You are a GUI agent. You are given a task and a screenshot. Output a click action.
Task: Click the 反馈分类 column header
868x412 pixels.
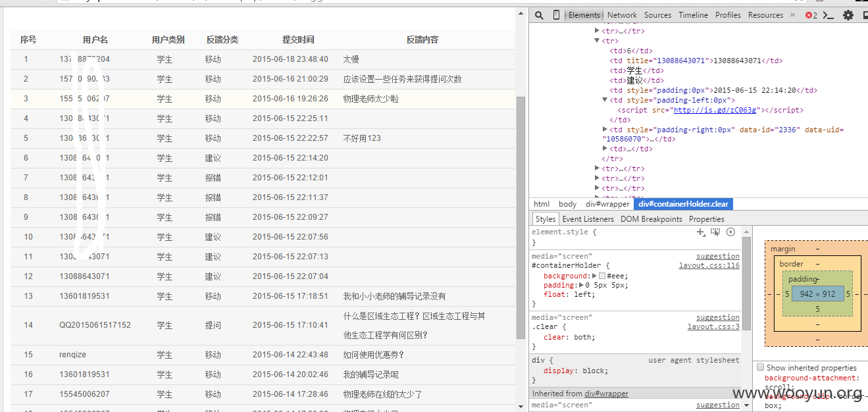tap(222, 39)
